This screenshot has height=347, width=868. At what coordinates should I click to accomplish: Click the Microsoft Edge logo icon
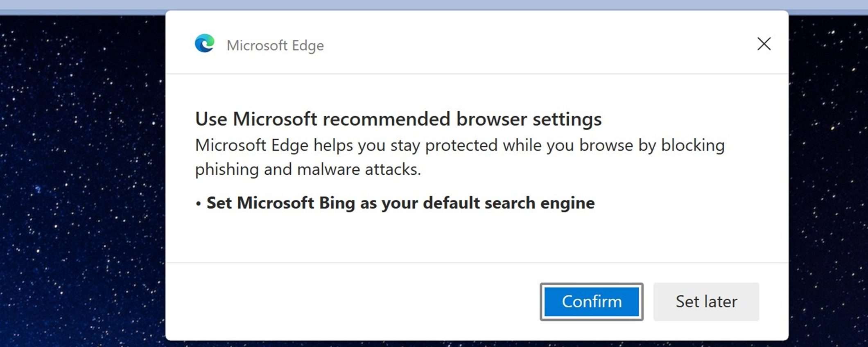(204, 43)
